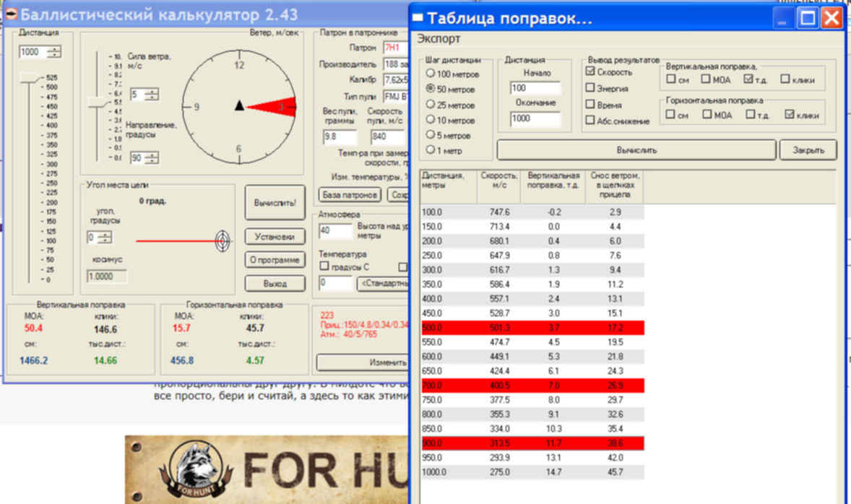
Task: Click the Установки button
Action: click(275, 236)
